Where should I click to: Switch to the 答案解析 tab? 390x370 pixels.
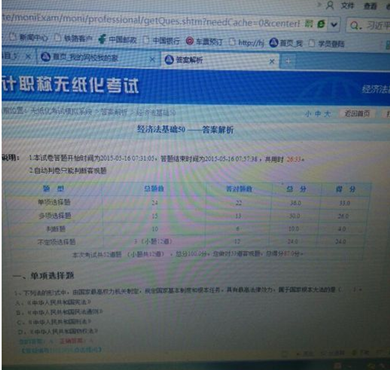(x=220, y=60)
